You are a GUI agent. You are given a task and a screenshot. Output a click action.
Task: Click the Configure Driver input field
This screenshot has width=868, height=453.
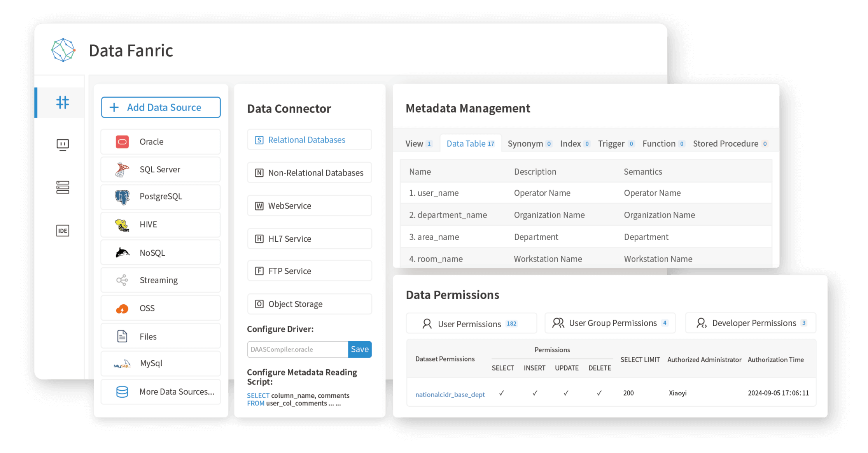pyautogui.click(x=297, y=349)
